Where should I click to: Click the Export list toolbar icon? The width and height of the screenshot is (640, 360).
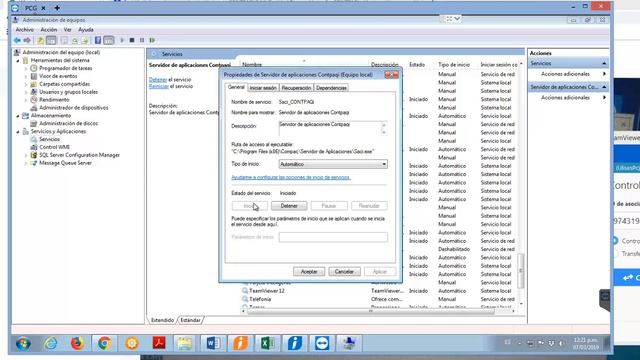(x=84, y=40)
